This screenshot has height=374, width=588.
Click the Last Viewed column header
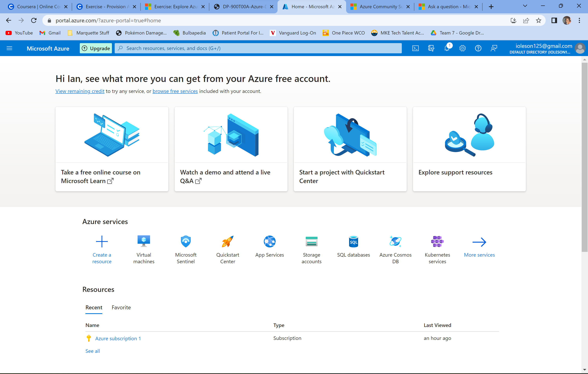point(437,325)
